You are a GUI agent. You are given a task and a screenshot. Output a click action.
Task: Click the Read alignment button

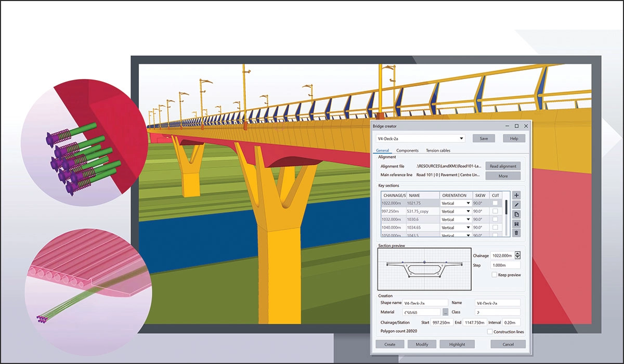point(503,166)
